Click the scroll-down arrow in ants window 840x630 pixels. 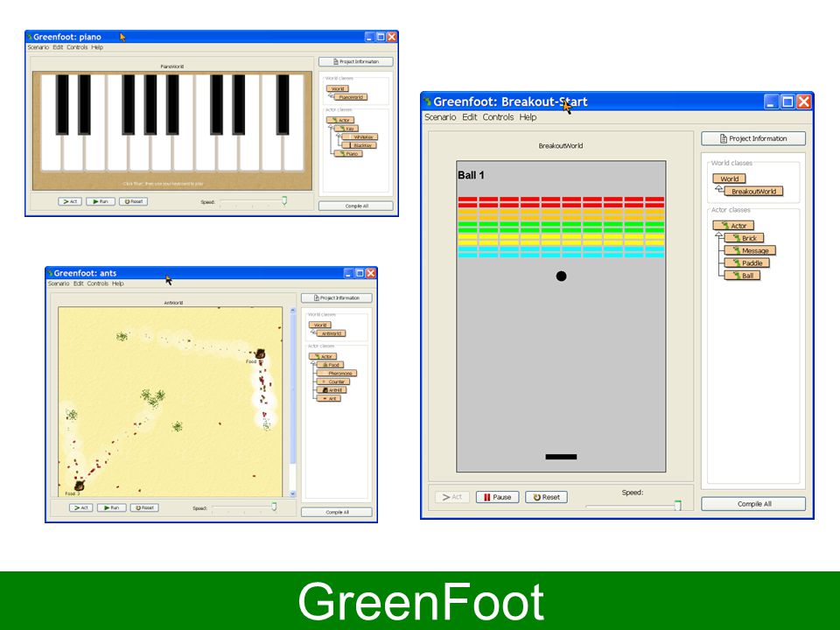click(x=292, y=493)
